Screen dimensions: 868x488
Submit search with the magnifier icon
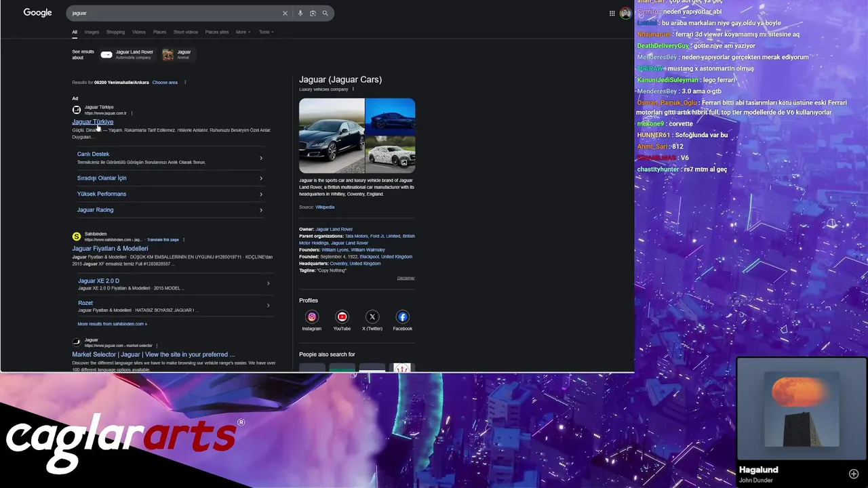(325, 13)
